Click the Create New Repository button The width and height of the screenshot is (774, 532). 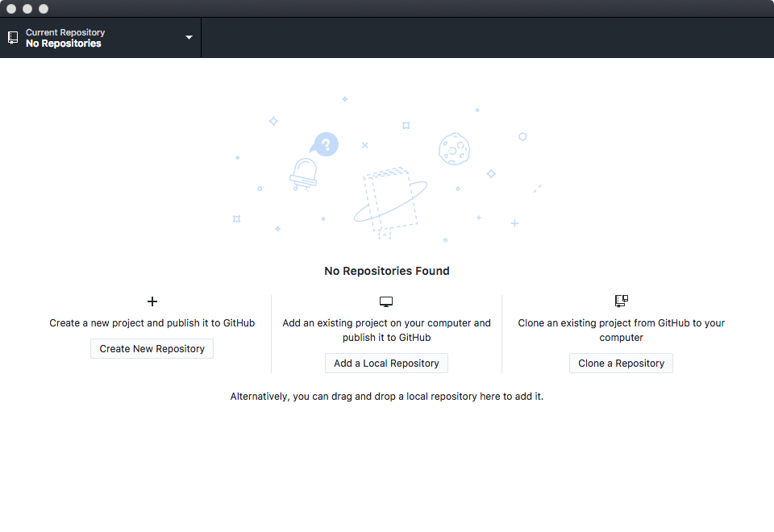(152, 348)
